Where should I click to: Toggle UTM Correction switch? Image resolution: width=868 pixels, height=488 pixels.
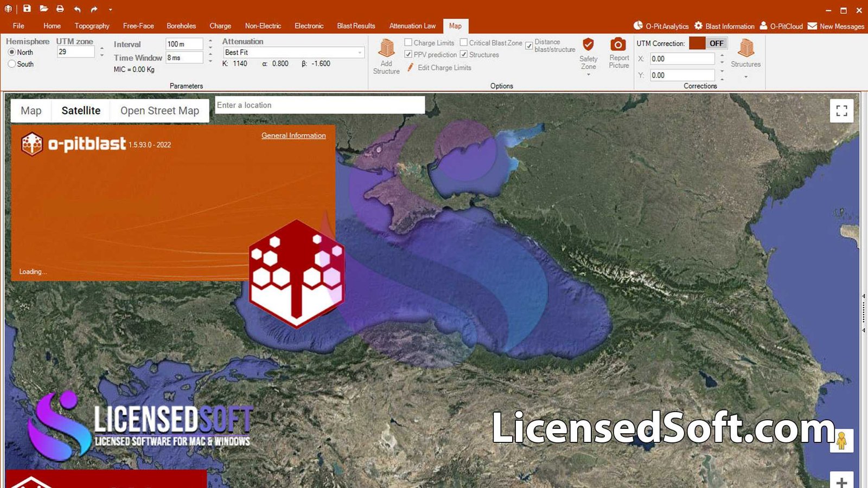pyautogui.click(x=708, y=43)
